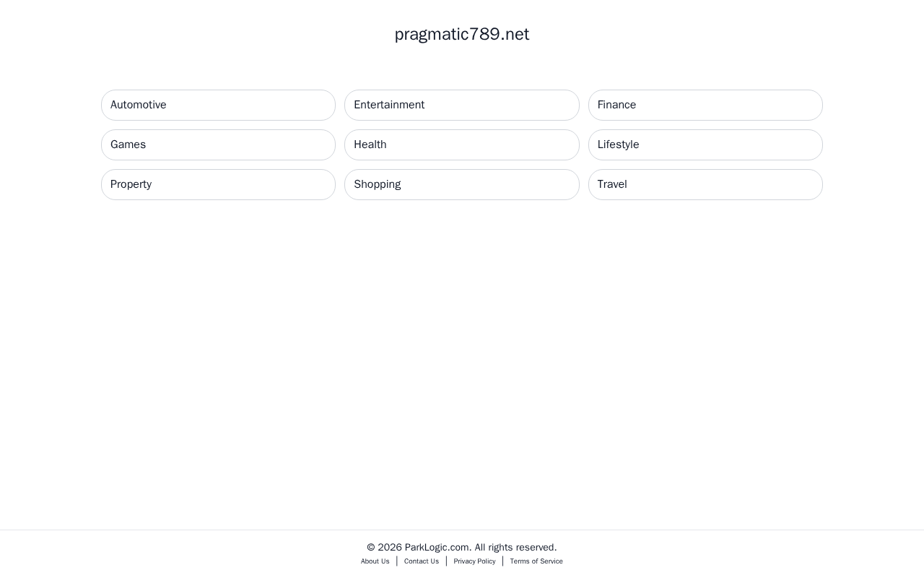Open the Property category
The image size is (924, 578).
(218, 184)
